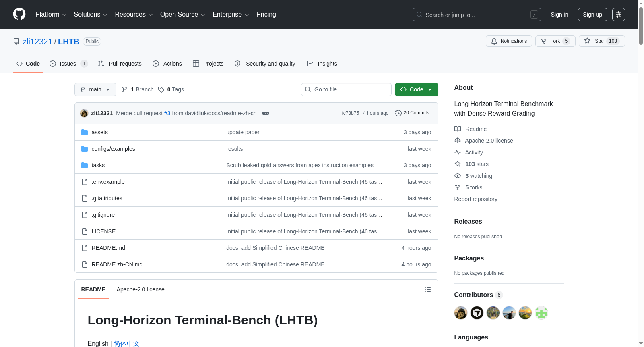This screenshot has height=347, width=644.
Task: Switch to the Insights tab
Action: tap(322, 64)
